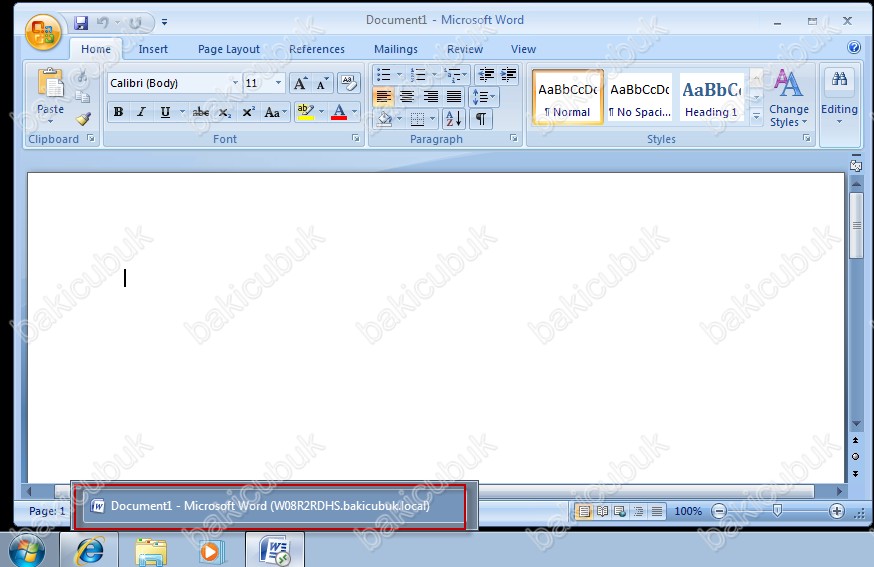This screenshot has height=567, width=874.
Task: Apply paragraph shading with paint bucket
Action: pyautogui.click(x=384, y=119)
